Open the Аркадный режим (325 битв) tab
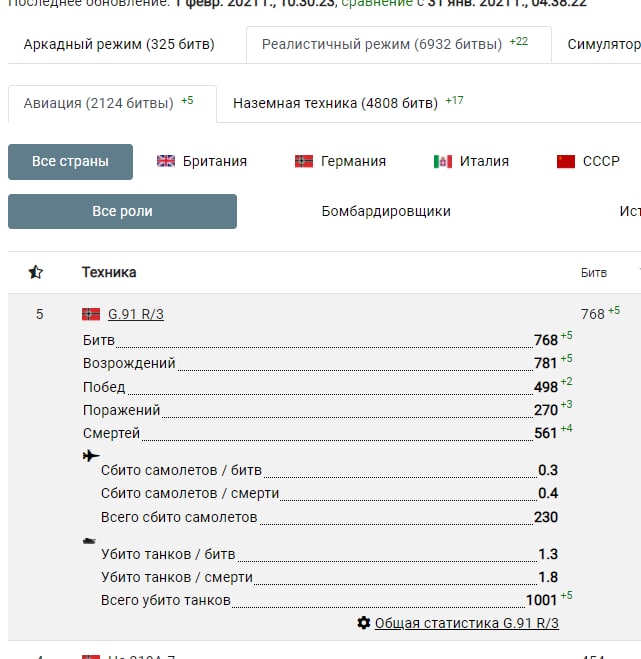Image resolution: width=641 pixels, height=659 pixels. [119, 44]
